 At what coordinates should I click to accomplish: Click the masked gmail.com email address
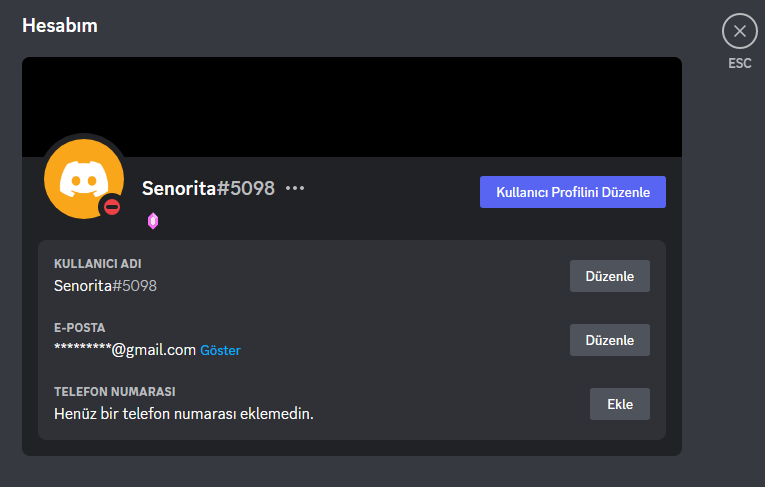click(x=124, y=350)
